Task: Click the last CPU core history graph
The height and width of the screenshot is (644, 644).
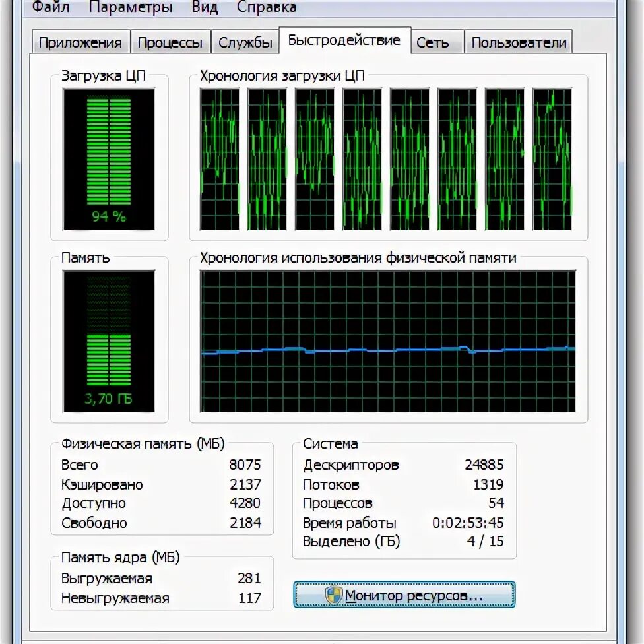Action: coord(552,159)
